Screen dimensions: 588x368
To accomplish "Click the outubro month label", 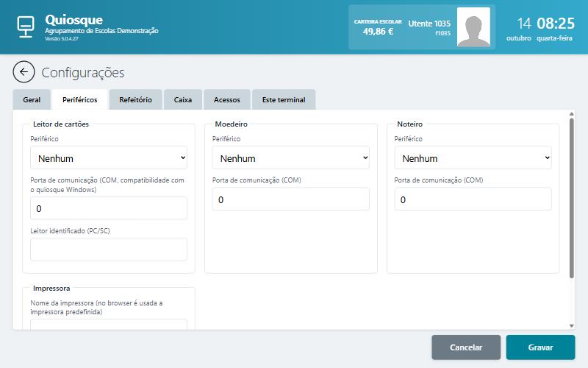I will [x=519, y=38].
